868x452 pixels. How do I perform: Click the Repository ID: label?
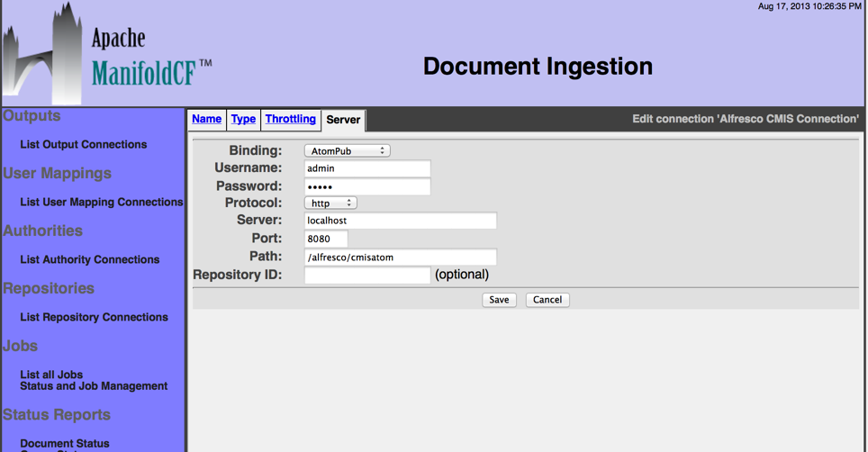pyautogui.click(x=238, y=275)
